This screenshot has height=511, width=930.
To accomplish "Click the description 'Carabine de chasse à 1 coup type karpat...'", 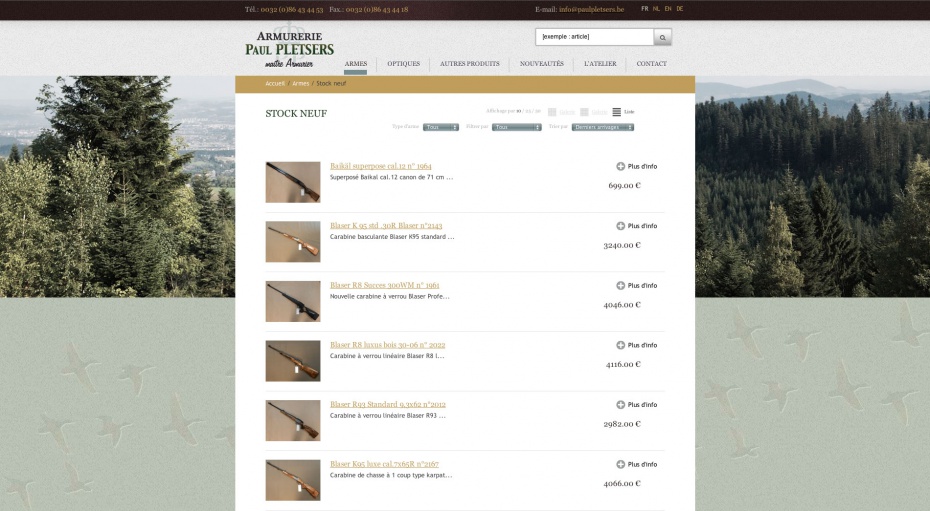I will point(391,475).
